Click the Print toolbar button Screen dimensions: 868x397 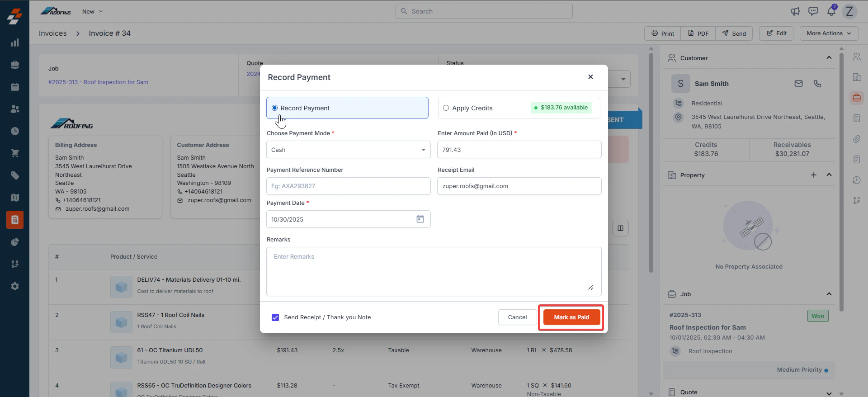coord(662,33)
